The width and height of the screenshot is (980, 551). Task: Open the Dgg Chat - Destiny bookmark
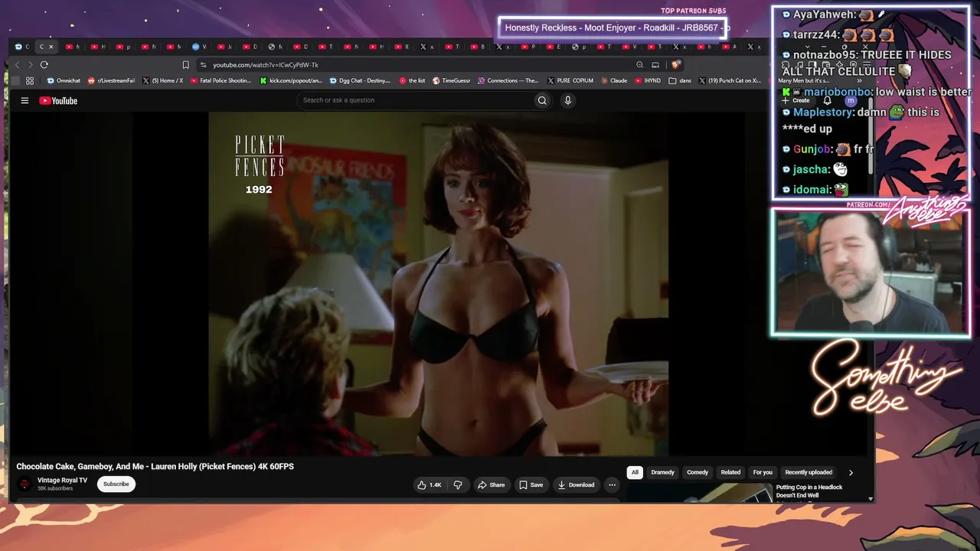360,80
